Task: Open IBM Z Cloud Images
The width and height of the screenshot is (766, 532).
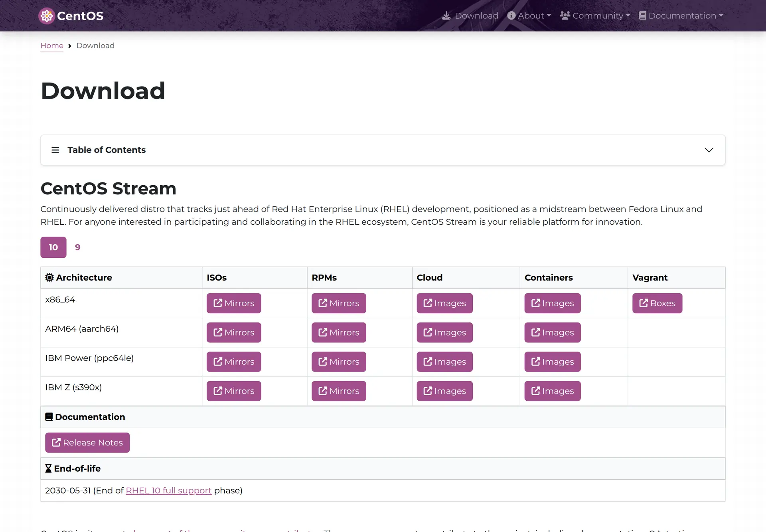Action: 445,391
